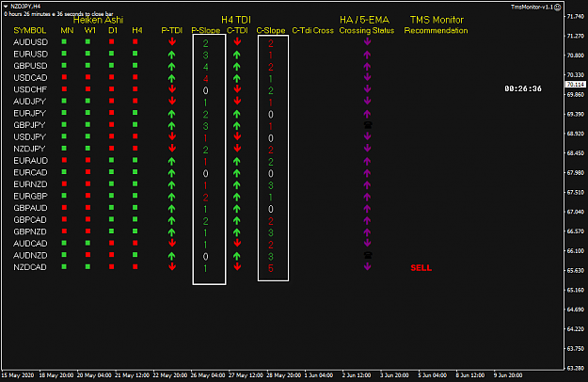The image size is (588, 382).
Task: Click the time-to-close-bar status text
Action: (x=59, y=14)
